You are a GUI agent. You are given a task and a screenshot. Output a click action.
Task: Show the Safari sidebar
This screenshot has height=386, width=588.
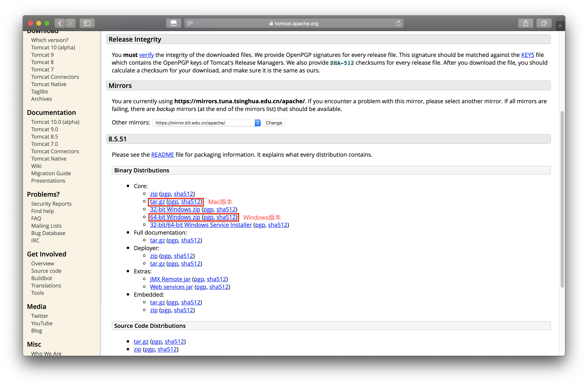(87, 23)
